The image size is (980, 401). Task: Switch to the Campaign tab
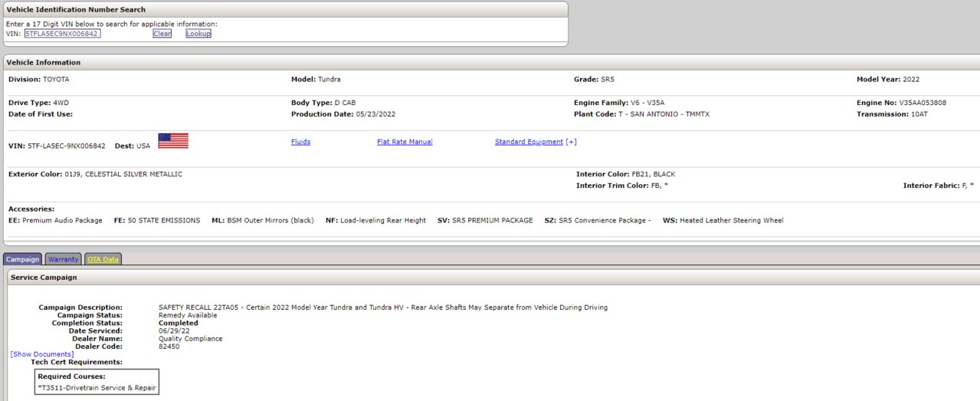(22, 259)
